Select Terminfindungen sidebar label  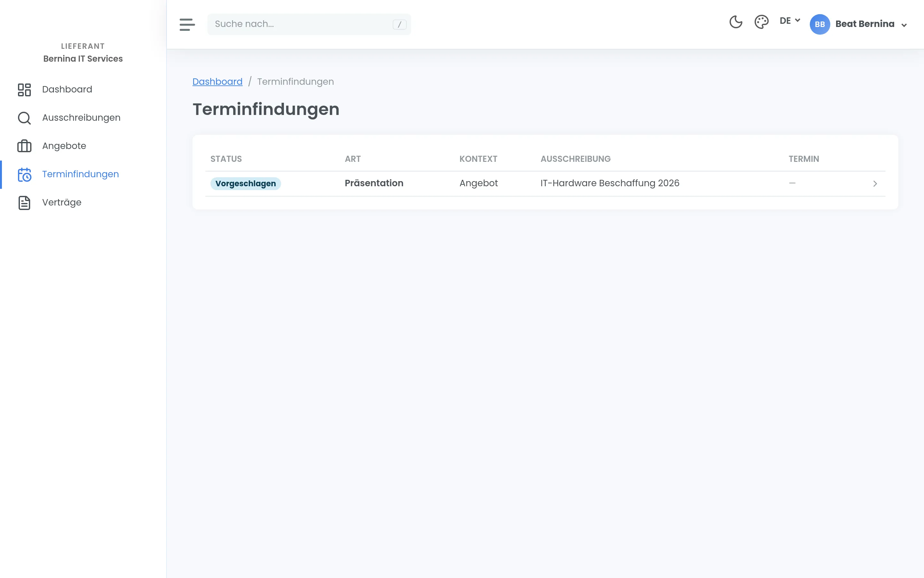click(80, 174)
